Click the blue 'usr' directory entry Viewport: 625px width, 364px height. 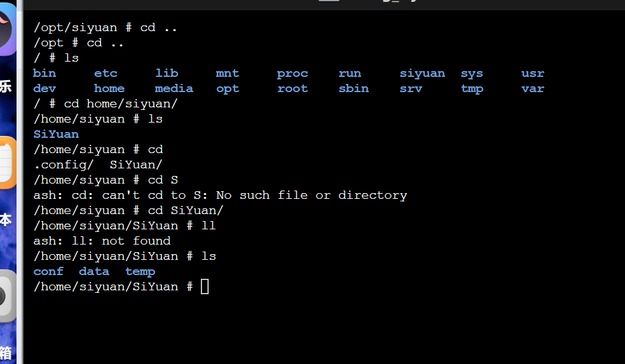tap(533, 73)
